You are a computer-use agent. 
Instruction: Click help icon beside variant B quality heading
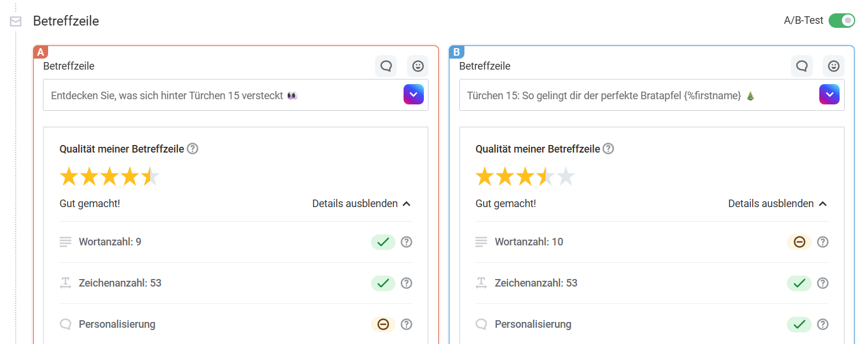(608, 149)
